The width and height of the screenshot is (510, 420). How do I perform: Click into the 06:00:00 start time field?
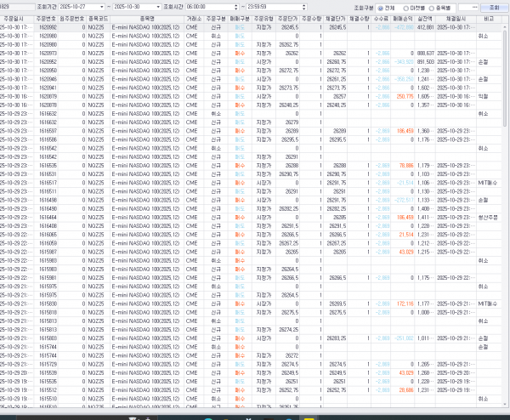[210, 7]
